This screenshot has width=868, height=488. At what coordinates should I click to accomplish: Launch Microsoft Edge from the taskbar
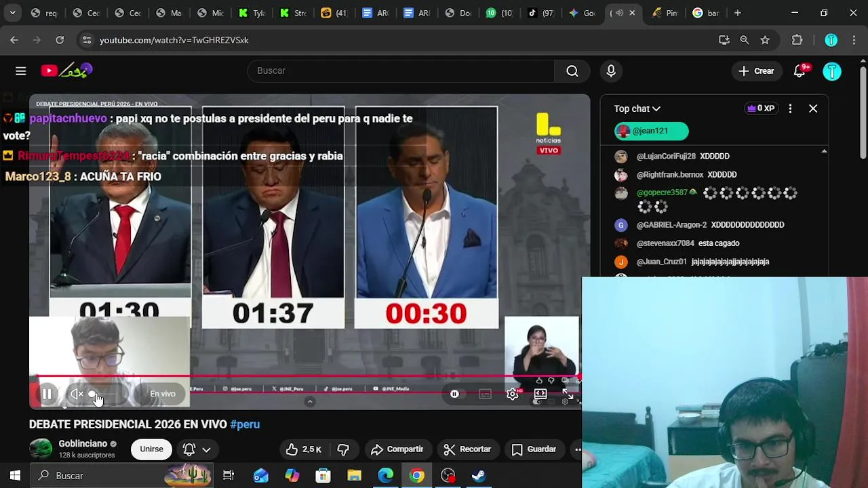tap(386, 476)
